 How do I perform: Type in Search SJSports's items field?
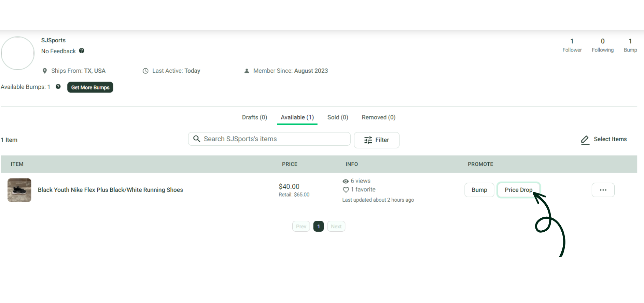273,139
